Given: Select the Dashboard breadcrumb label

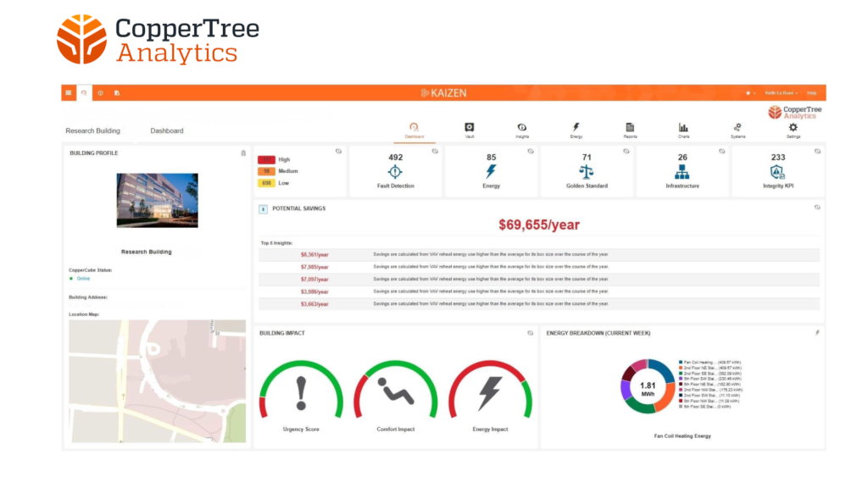Looking at the screenshot, I should 167,131.
